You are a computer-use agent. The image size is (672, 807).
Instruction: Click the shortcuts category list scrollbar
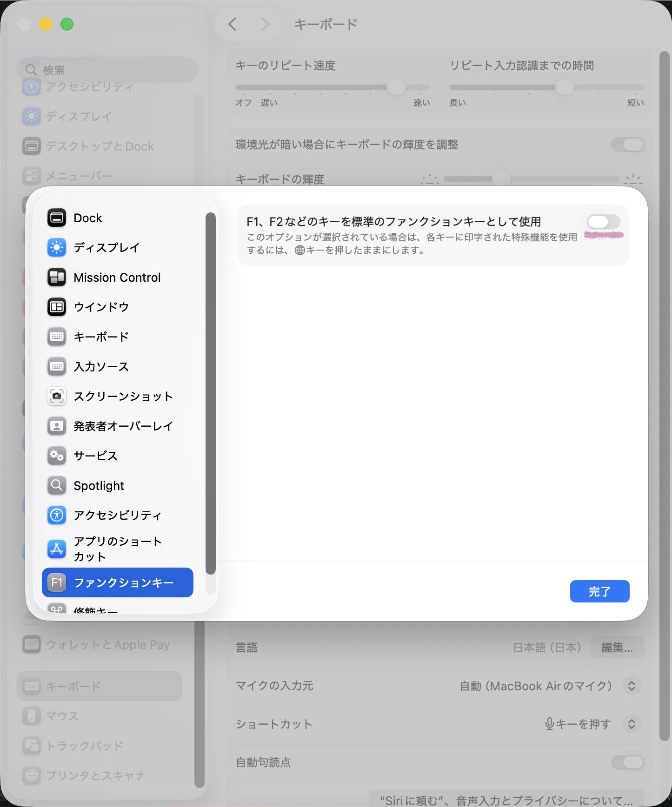(x=210, y=393)
